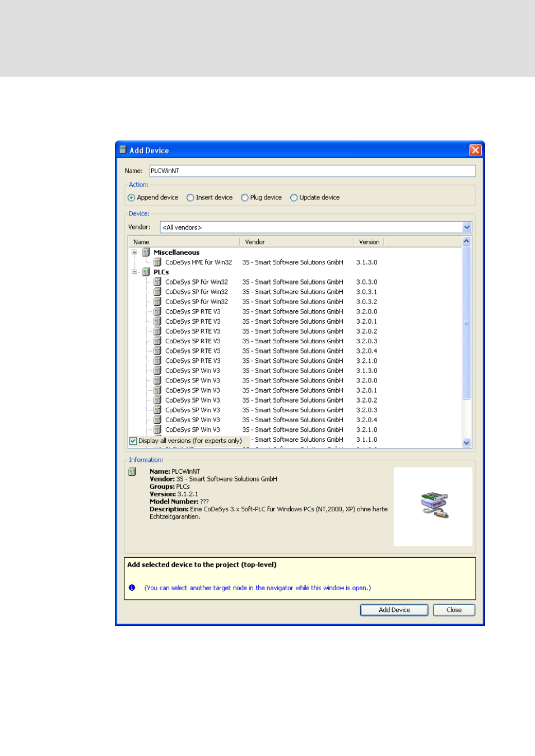Pick the SP RTE V3 3.2.0.1 device icon
The image size is (535, 756).
(x=157, y=321)
